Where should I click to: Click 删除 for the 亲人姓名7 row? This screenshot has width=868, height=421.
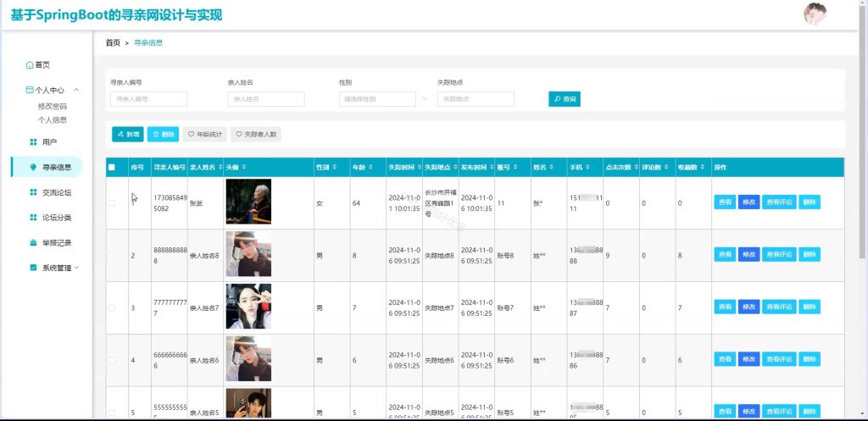tap(810, 307)
